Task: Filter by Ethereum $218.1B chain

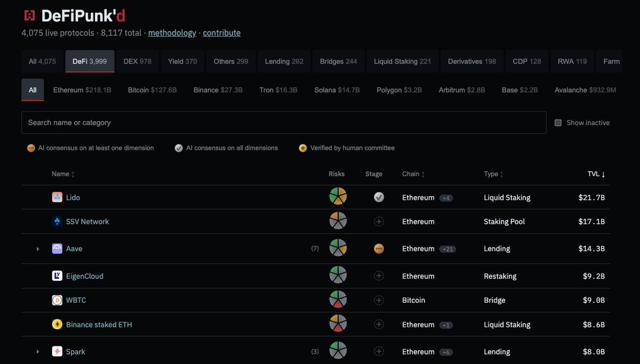Action: pos(82,90)
